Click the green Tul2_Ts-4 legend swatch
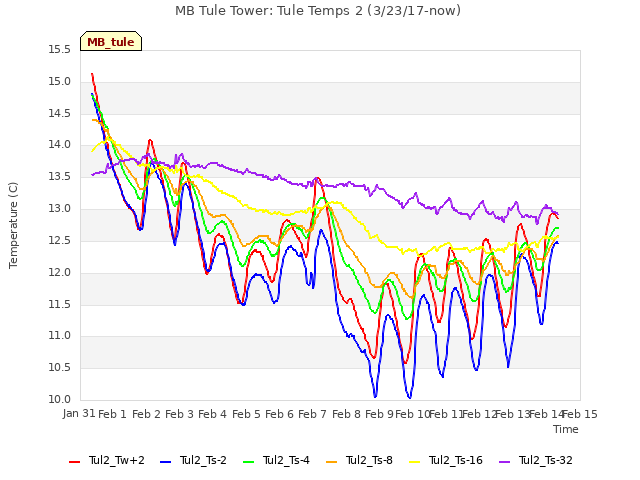Screen dimensions: 640x480 pos(249,462)
